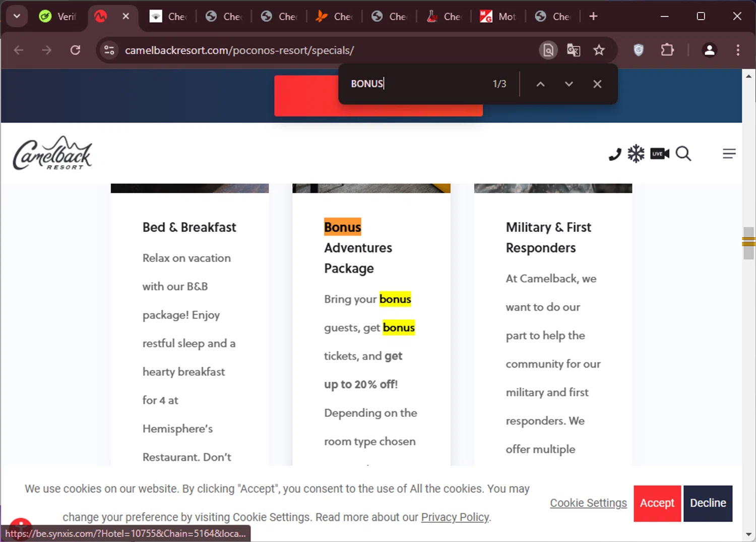Click the text 'room type chosen'
Screen dimensions: 756x542
[x=370, y=442]
